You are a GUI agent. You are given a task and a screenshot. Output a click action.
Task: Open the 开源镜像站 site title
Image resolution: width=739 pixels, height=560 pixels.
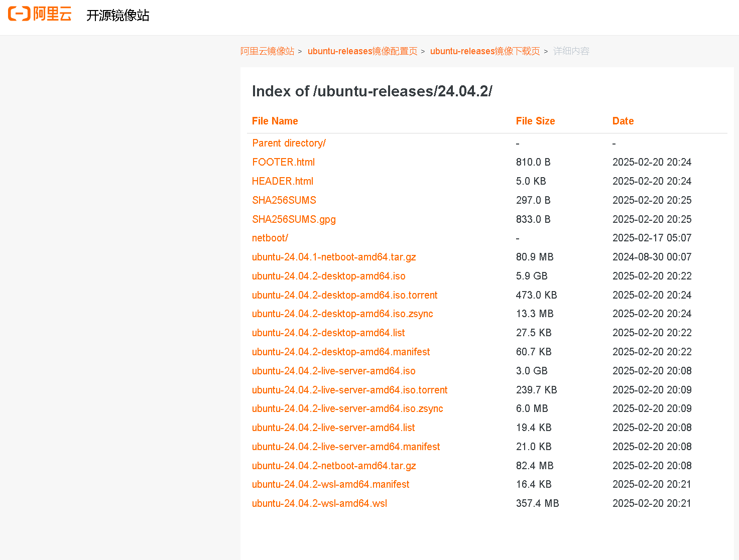pos(118,15)
